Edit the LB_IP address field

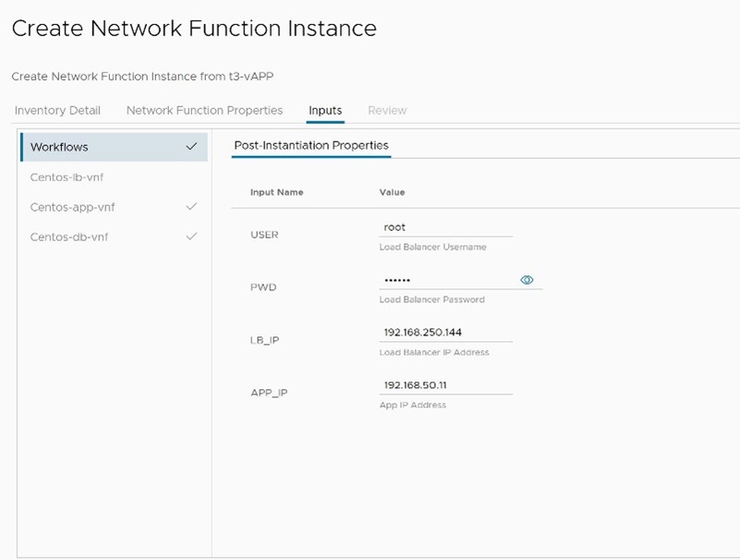444,333
